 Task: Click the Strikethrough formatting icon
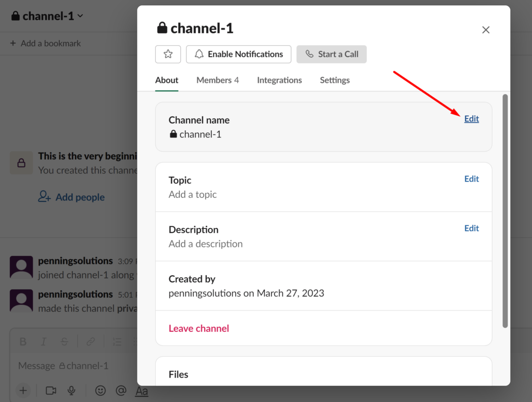point(64,342)
